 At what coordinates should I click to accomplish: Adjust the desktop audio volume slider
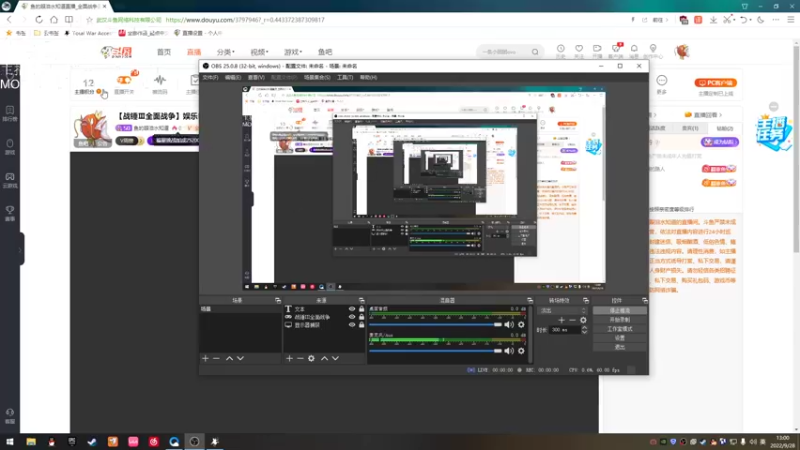435,324
